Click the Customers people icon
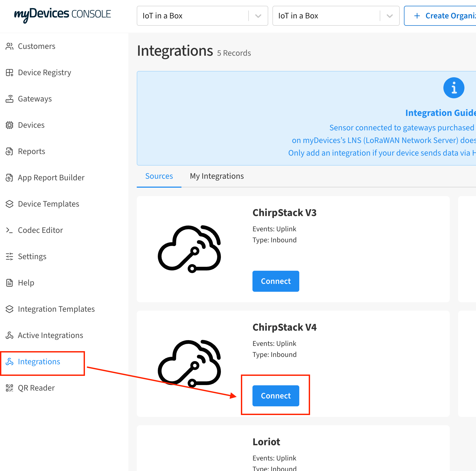Screen dimensions: 476x471 pyautogui.click(x=9, y=46)
